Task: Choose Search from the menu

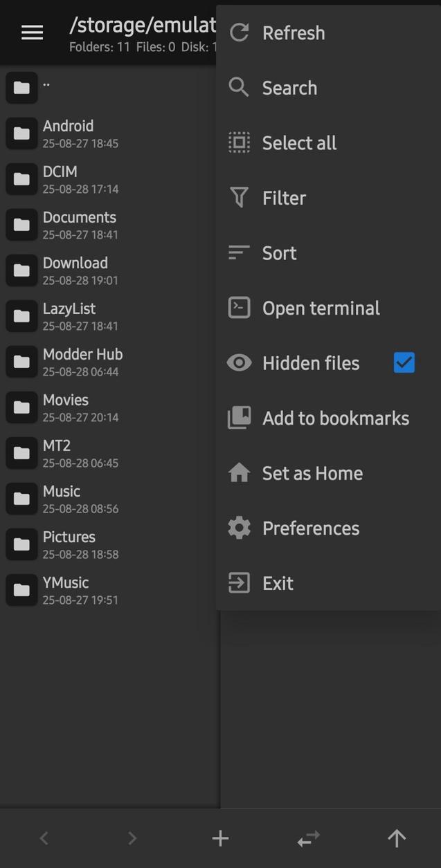Action: (x=328, y=88)
